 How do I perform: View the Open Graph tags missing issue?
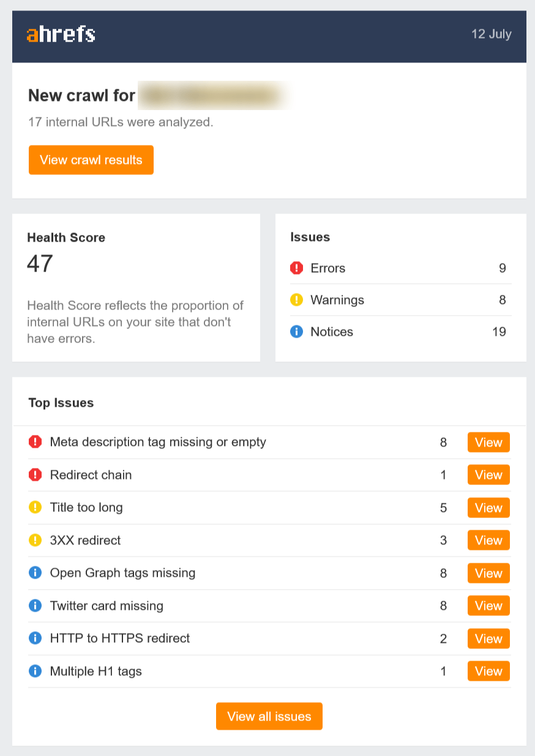click(x=488, y=573)
